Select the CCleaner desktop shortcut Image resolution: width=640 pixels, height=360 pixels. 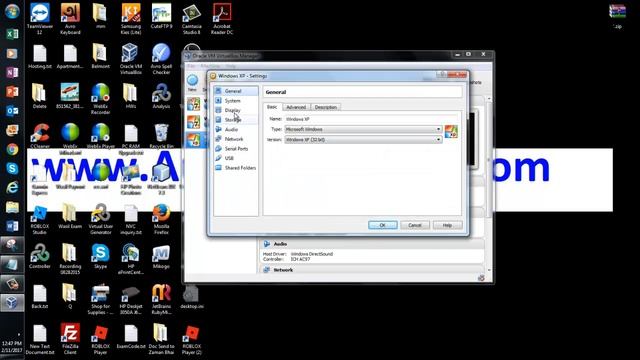(40, 136)
